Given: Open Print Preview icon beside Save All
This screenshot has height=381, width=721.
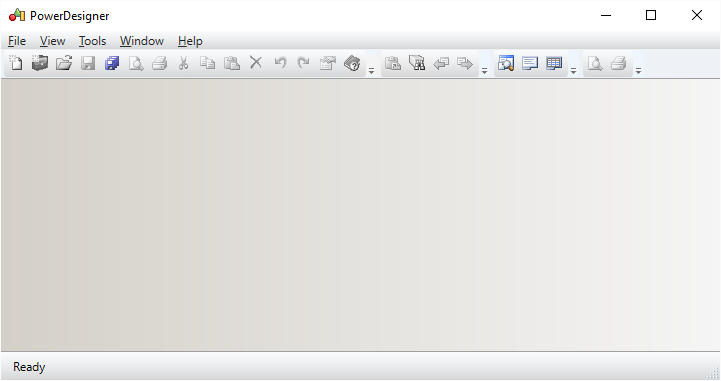Looking at the screenshot, I should [x=136, y=63].
